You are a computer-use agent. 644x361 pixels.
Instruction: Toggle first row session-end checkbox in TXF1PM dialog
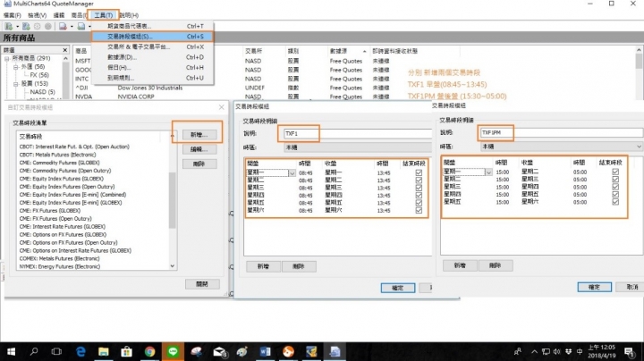(x=615, y=172)
